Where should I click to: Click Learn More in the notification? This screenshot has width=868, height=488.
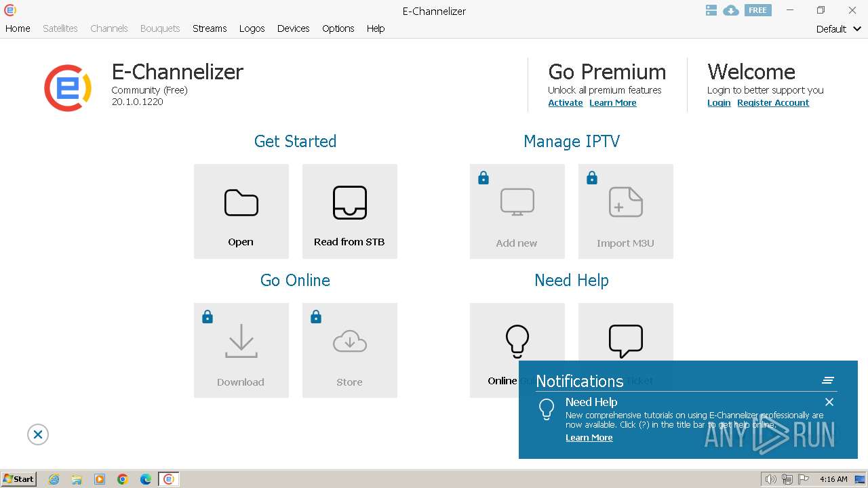589,438
